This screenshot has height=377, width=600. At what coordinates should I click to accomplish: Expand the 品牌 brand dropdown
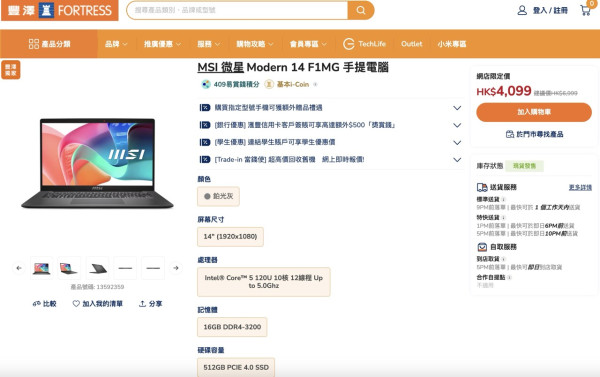(x=116, y=44)
